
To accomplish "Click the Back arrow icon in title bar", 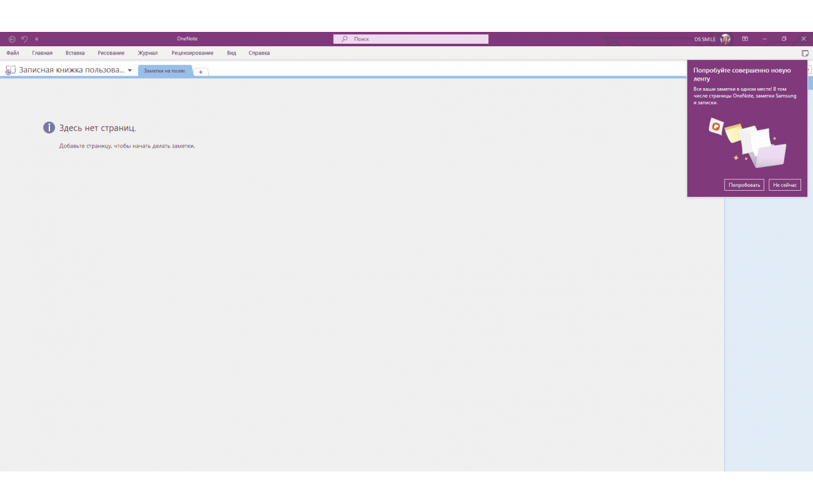I will 12,39.
